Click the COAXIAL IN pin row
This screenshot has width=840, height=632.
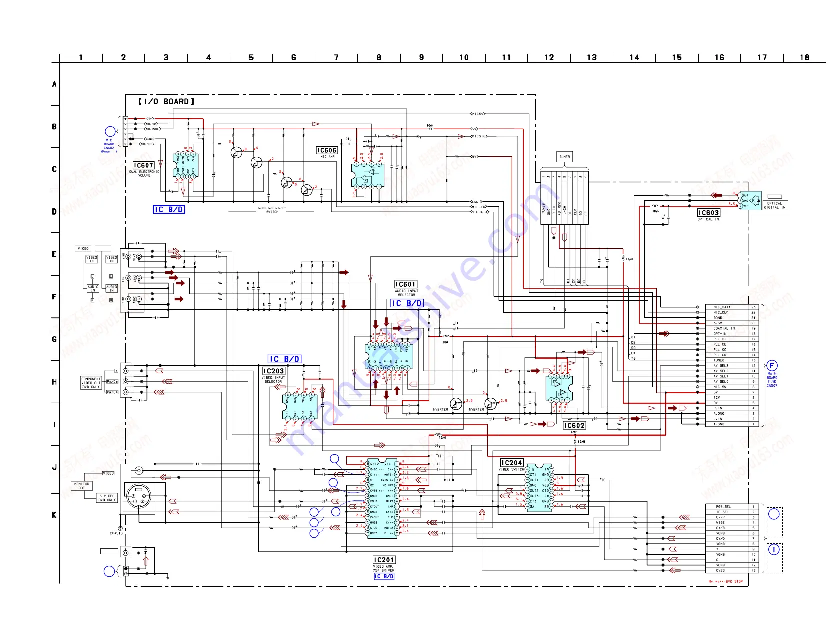click(732, 328)
